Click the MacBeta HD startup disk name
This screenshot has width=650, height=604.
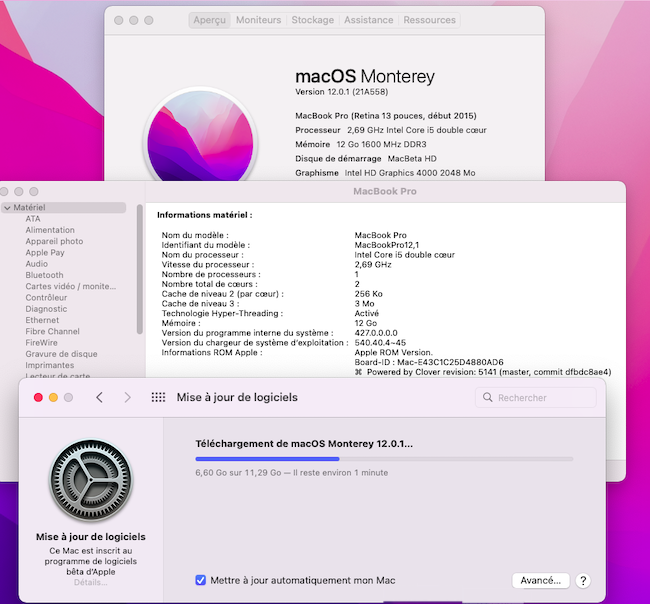pyautogui.click(x=412, y=159)
